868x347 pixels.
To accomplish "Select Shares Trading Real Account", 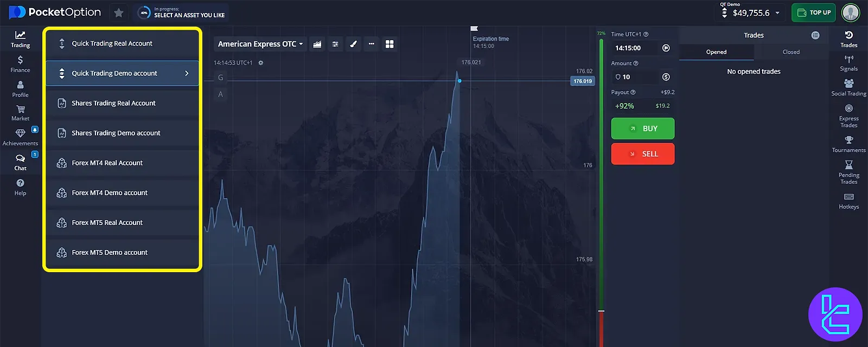I will [122, 103].
